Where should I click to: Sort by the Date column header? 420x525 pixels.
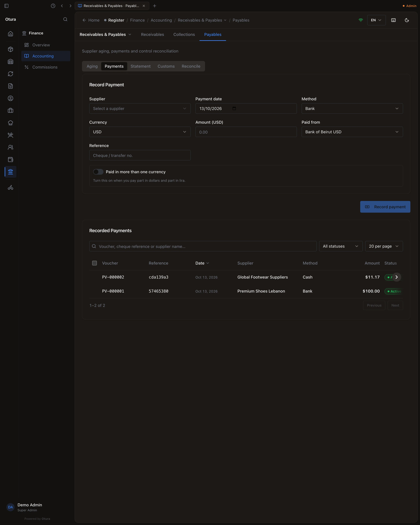(202, 263)
